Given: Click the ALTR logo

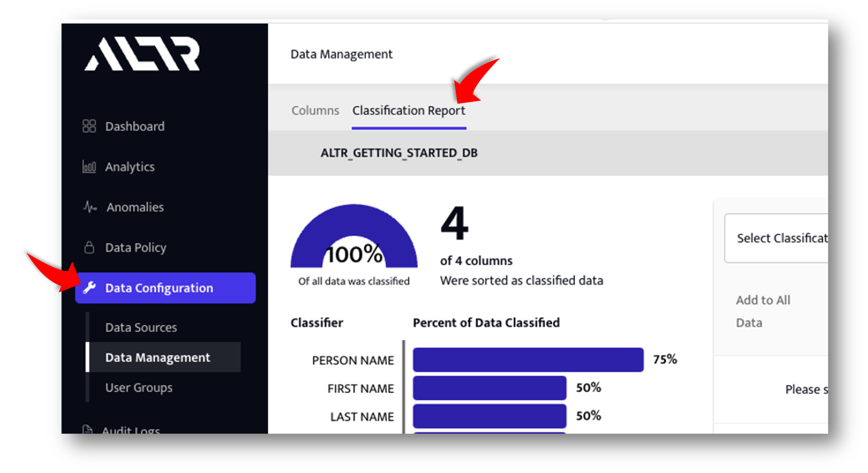Looking at the screenshot, I should tap(142, 54).
